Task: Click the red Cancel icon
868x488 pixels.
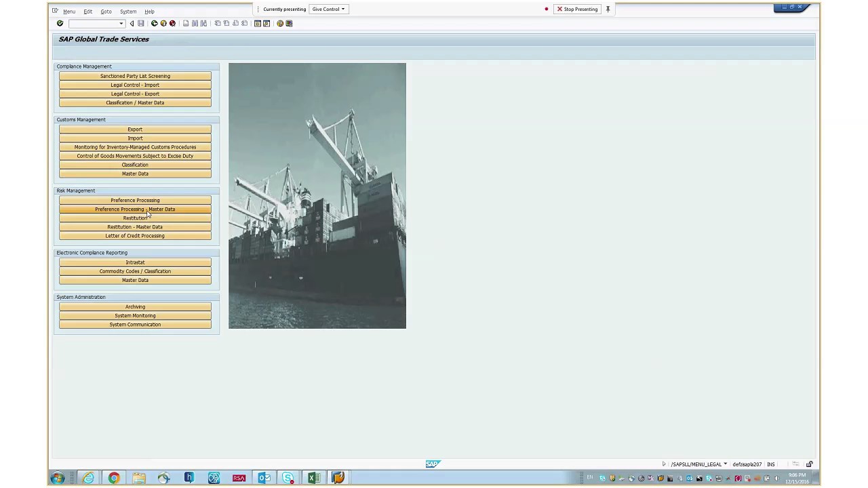Action: [172, 24]
